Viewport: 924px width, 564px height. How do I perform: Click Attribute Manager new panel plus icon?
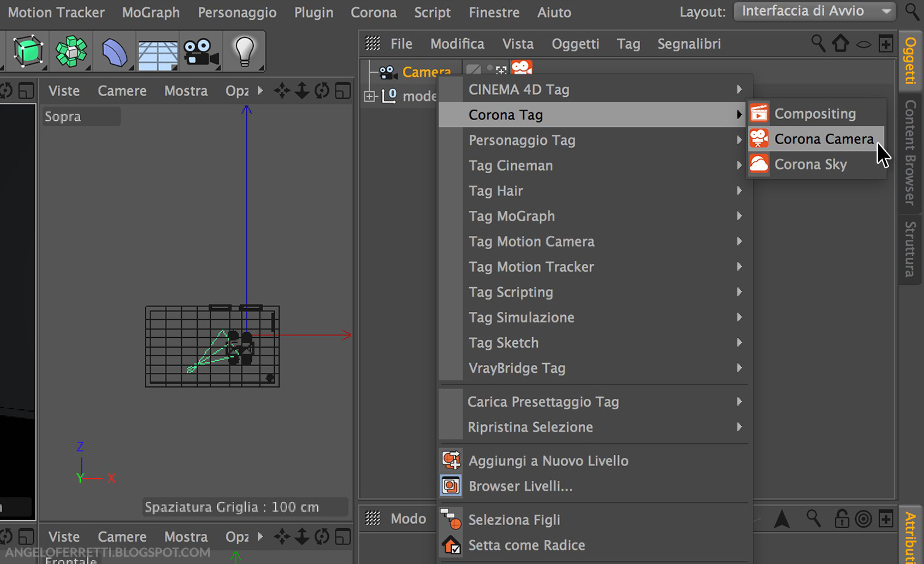coord(886,519)
